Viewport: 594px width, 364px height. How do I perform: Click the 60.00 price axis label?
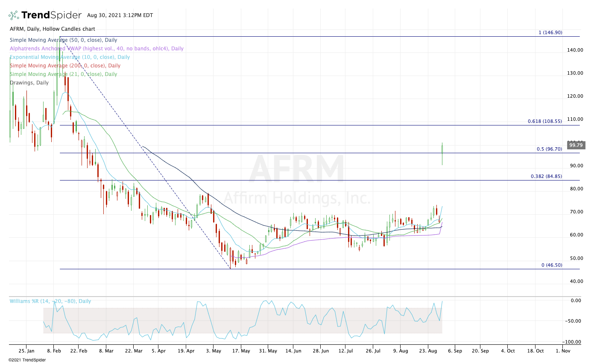[x=576, y=235]
